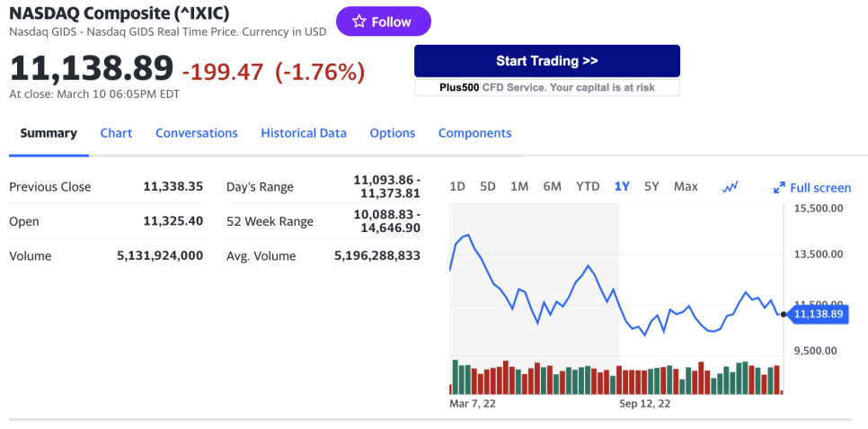The height and width of the screenshot is (429, 868).
Task: Select the YTD chart range
Action: click(x=588, y=186)
